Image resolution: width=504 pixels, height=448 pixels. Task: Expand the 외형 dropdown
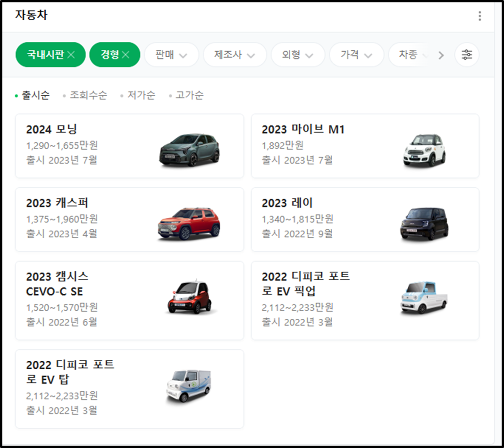(x=298, y=55)
